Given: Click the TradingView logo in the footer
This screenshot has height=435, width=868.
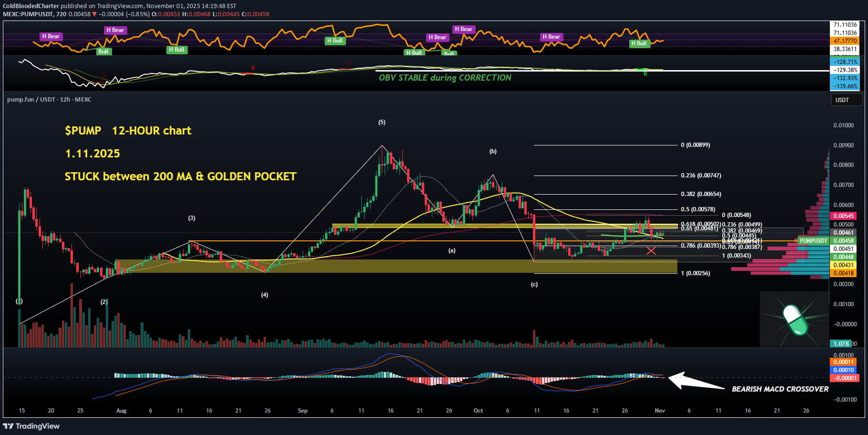Looking at the screenshot, I should tap(31, 426).
